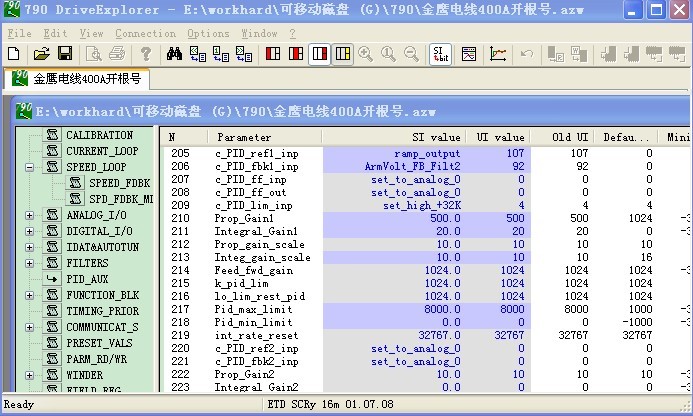Select PRESET_VALS in the tree
Screen dimensions: 693x416
click(x=99, y=343)
